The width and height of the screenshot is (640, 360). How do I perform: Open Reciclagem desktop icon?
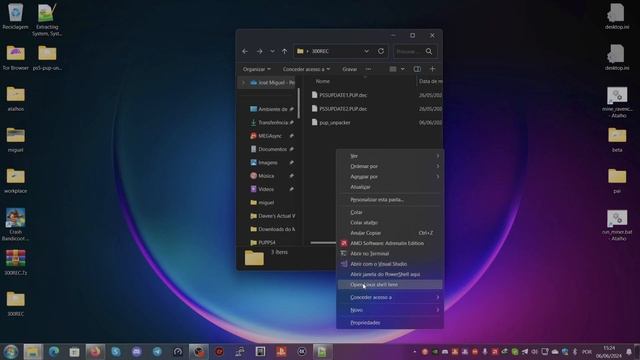[16, 16]
